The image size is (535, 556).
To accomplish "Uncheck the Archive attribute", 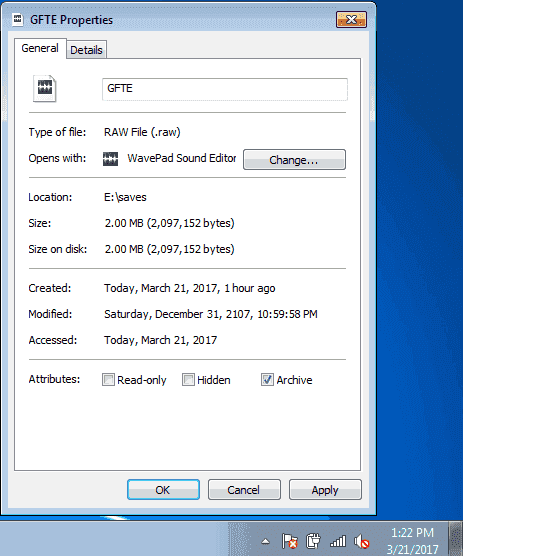I will [267, 380].
